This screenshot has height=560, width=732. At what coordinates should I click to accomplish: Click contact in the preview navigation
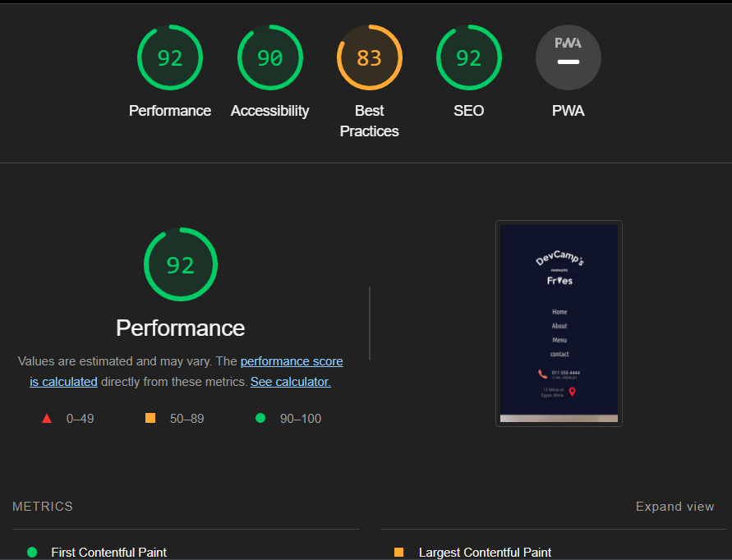(559, 354)
